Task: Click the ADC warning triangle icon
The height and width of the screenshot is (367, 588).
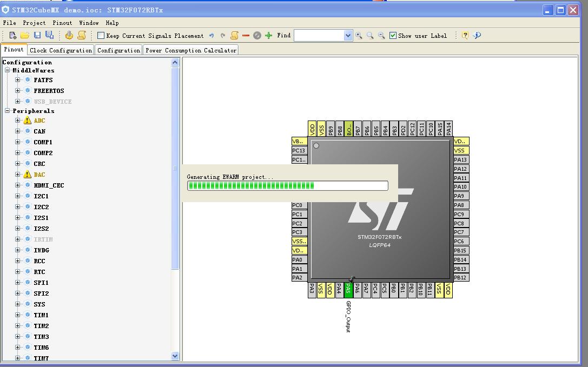Action: [x=28, y=121]
